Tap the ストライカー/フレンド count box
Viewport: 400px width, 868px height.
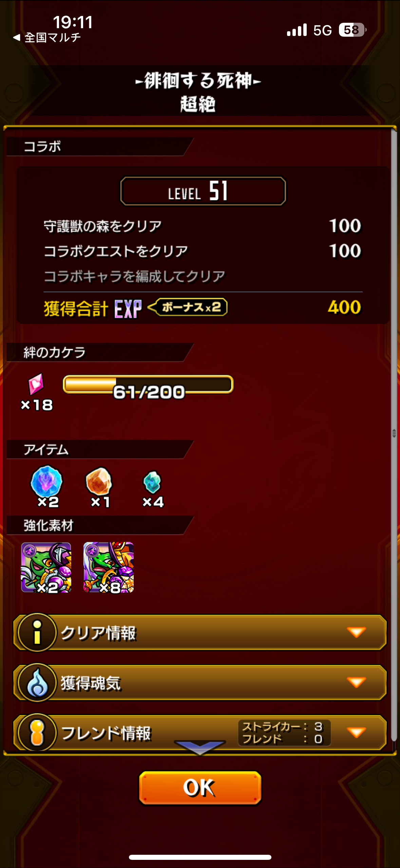[284, 733]
